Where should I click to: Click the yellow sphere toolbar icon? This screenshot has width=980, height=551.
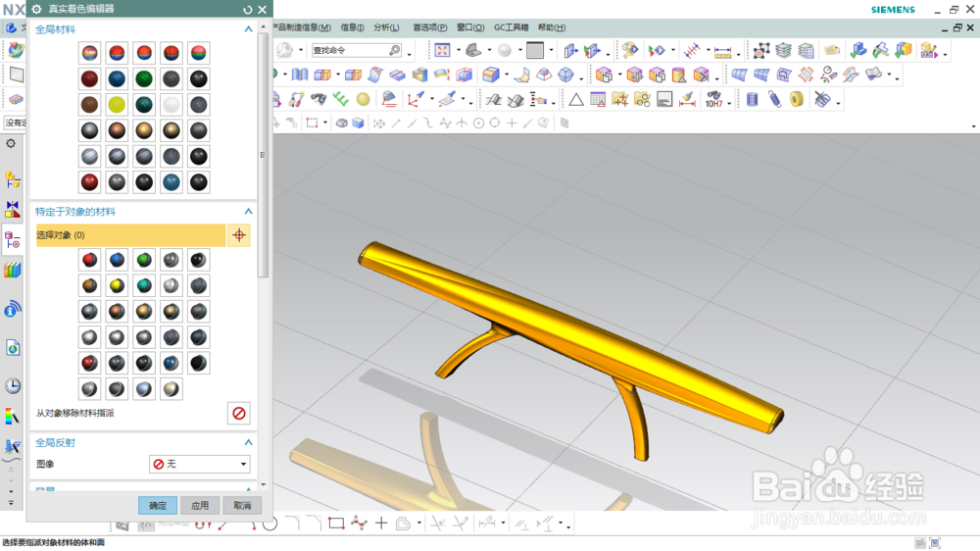point(364,99)
